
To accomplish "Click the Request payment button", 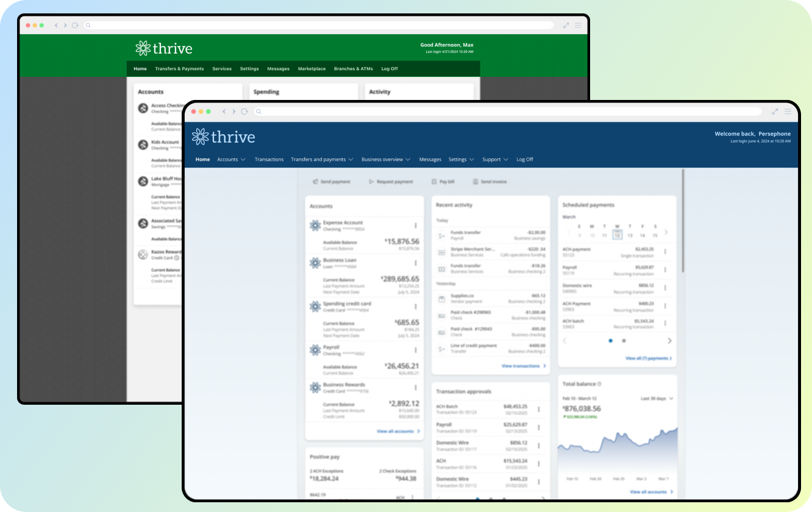I will coord(391,182).
